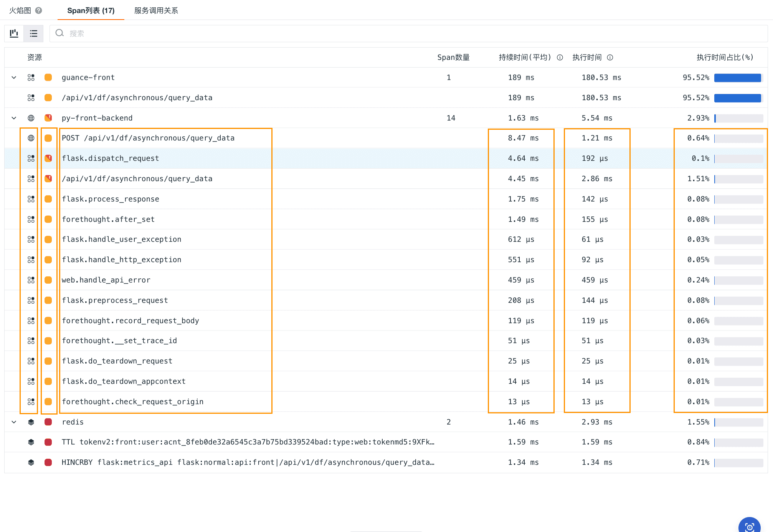This screenshot has width=773, height=532.
Task: Click the type icon for forethought.check_request_origin
Action: [31, 401]
